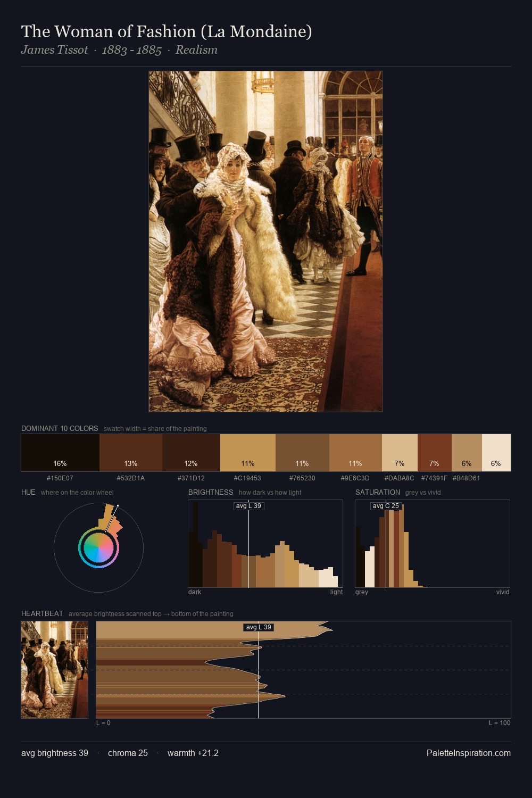Click the 'L = 100' heartbeat axis label
532x798 pixels.
(x=500, y=722)
